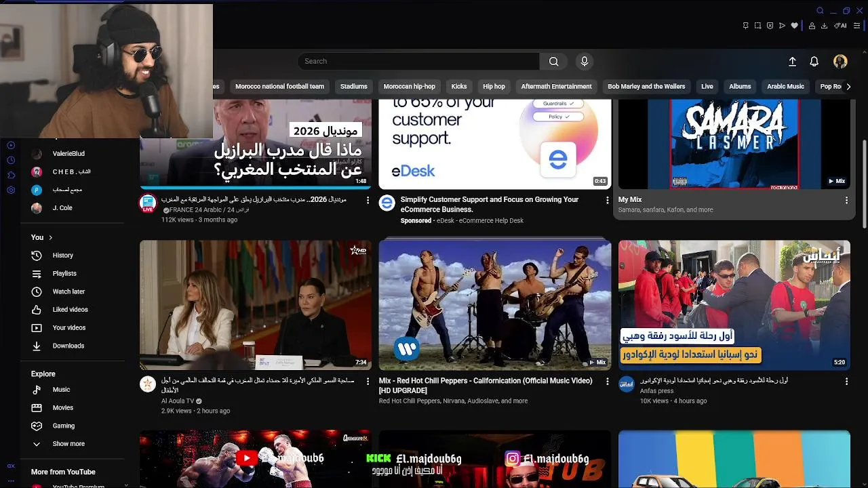Open the Samara Lasmer My Mix thumbnail
Screen dimensions: 868x488
[734, 144]
